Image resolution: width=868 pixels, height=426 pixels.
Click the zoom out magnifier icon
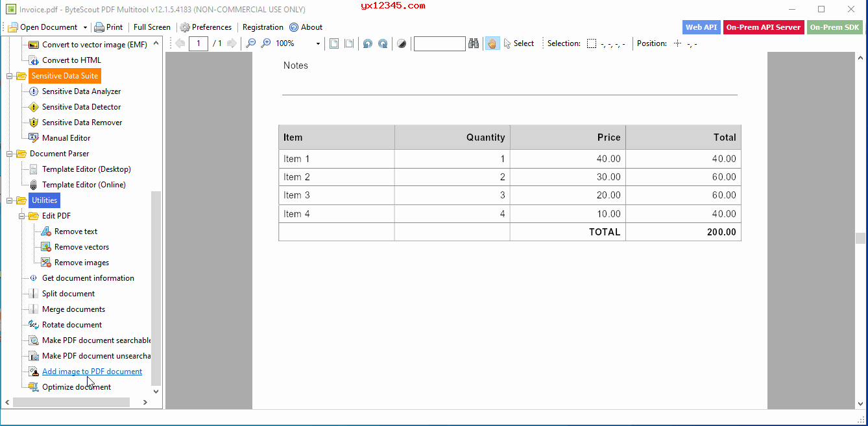[250, 43]
